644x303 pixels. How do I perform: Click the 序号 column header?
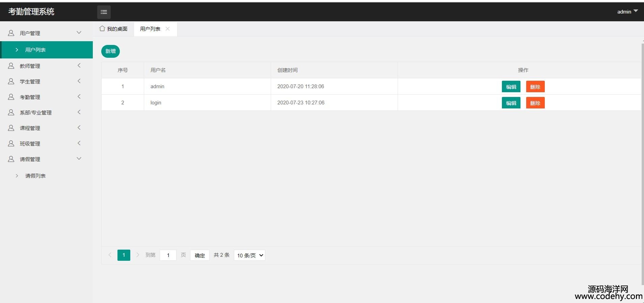[123, 70]
